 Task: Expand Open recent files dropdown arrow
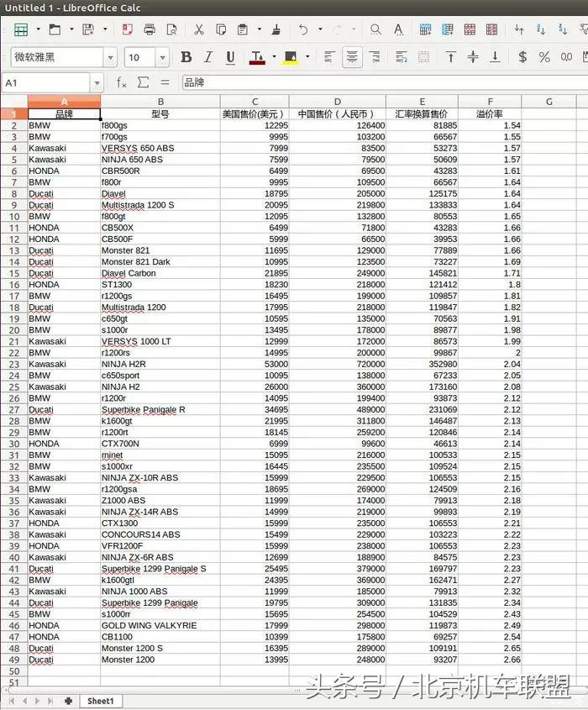click(71, 30)
